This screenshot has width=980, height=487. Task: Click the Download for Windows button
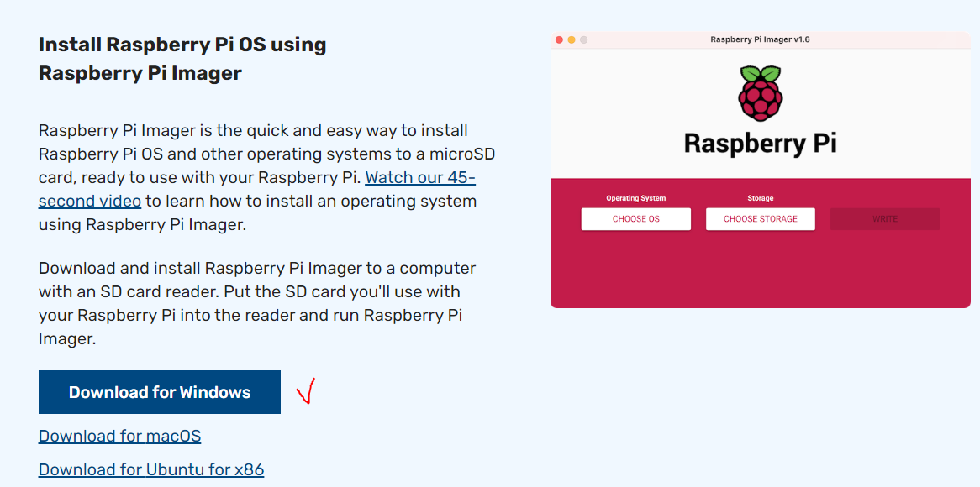(160, 392)
